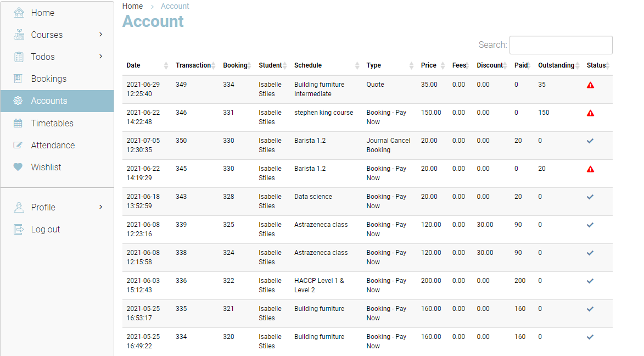Screen dimensions: 644x356
Task: Expand the Todos submenu arrow
Action: (x=100, y=57)
